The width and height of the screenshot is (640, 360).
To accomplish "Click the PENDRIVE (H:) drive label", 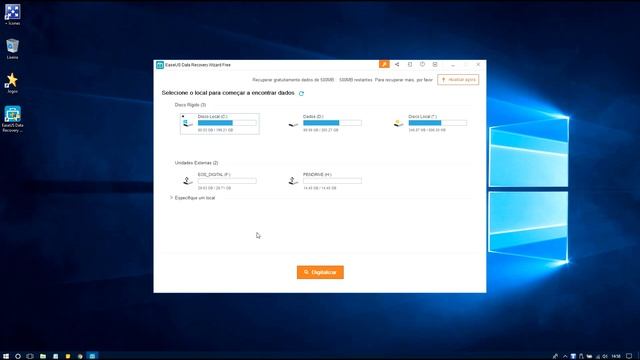I will [x=317, y=175].
